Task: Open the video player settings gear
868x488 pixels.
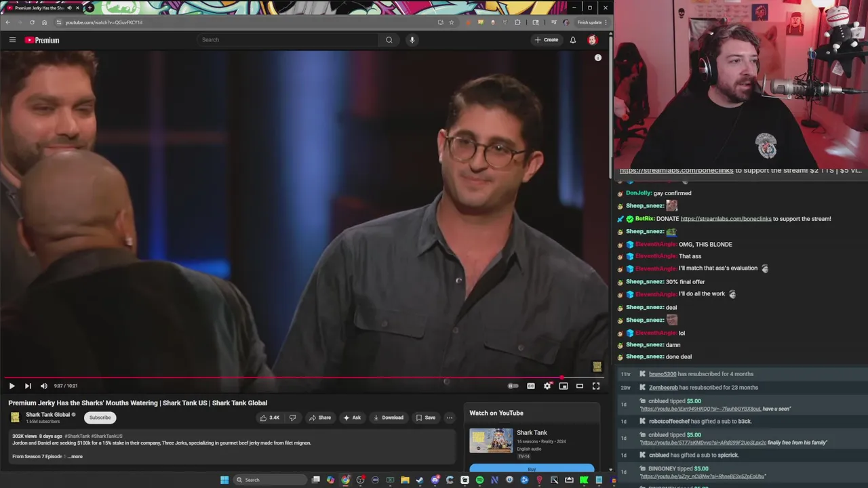Action: [547, 386]
